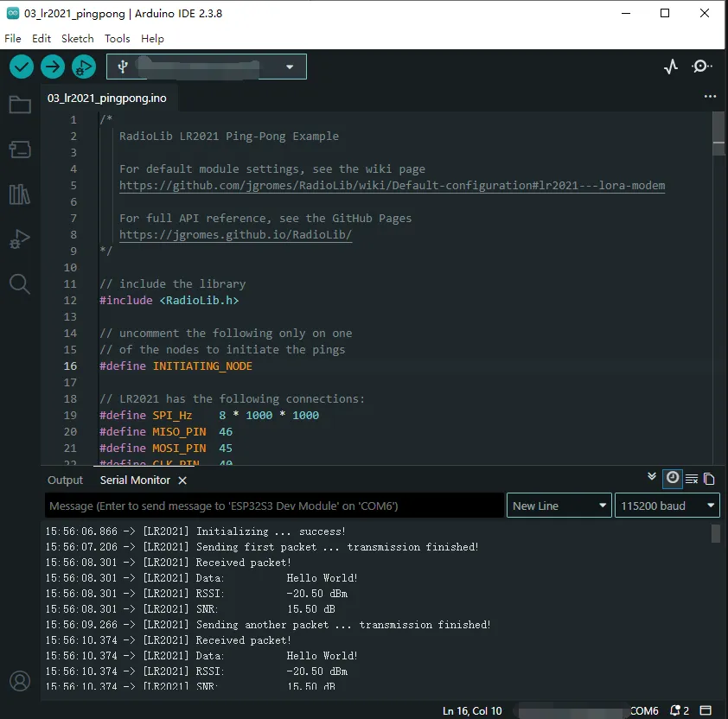
Task: Open the Sketchbook folder in sidebar
Action: click(x=19, y=105)
